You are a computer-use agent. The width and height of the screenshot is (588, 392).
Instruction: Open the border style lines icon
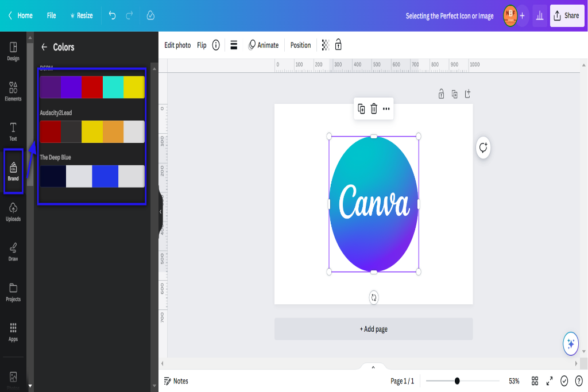pyautogui.click(x=234, y=45)
